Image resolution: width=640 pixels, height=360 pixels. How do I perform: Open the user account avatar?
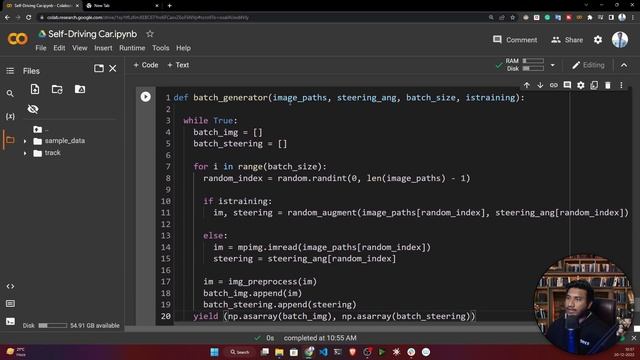[x=620, y=40]
